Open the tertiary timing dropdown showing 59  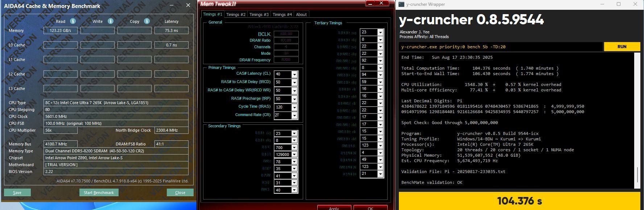click(380, 82)
